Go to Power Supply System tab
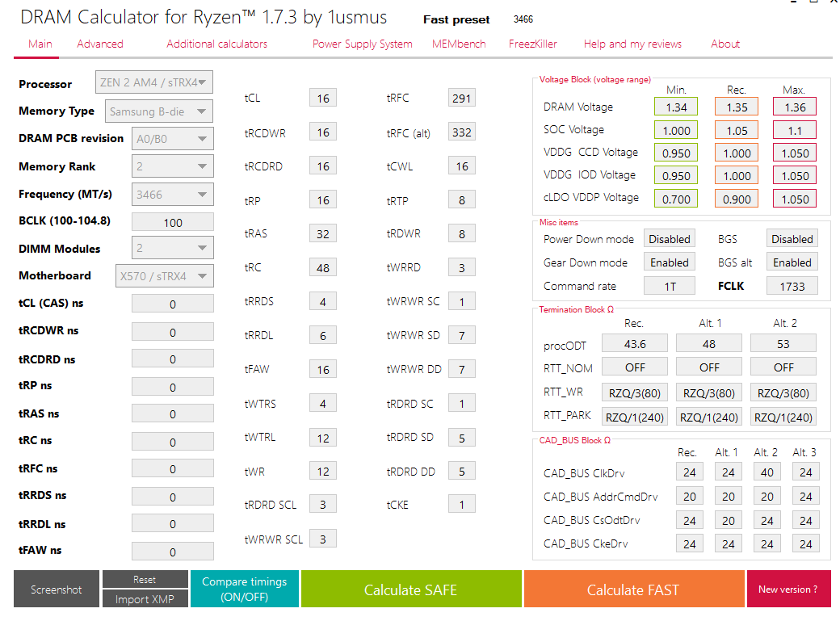 [363, 44]
